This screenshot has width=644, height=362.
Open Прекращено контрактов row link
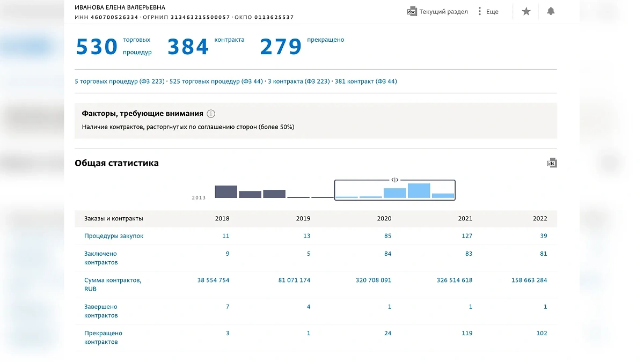pos(103,337)
